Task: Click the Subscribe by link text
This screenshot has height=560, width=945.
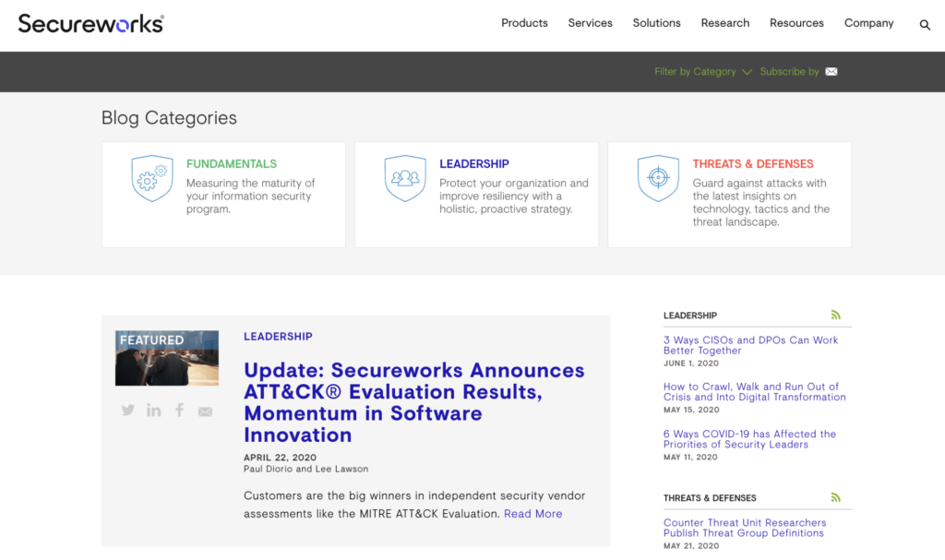Action: [x=789, y=72]
